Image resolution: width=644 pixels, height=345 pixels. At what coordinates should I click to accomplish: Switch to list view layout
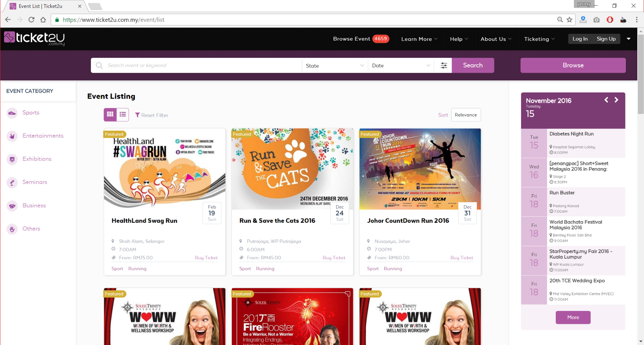[123, 115]
